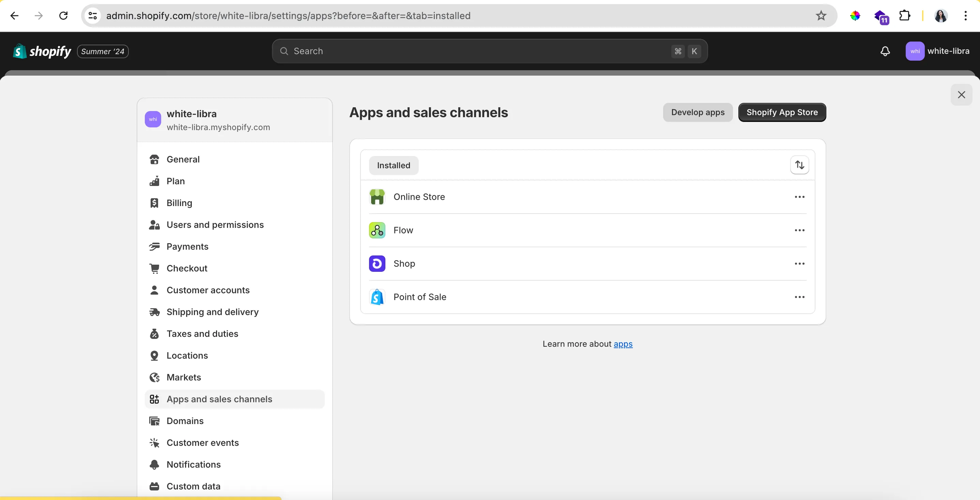Click the browser bookmark star icon
Screen dimensions: 980x500
823,15
